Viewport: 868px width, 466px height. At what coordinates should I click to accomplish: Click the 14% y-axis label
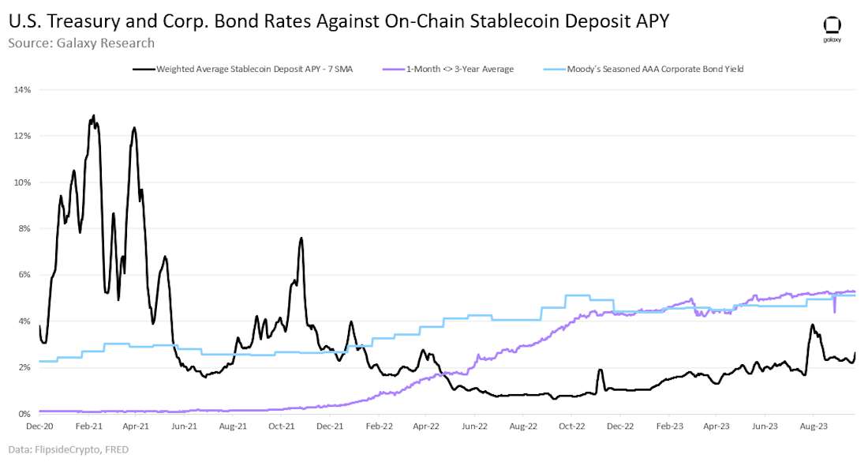coord(23,89)
